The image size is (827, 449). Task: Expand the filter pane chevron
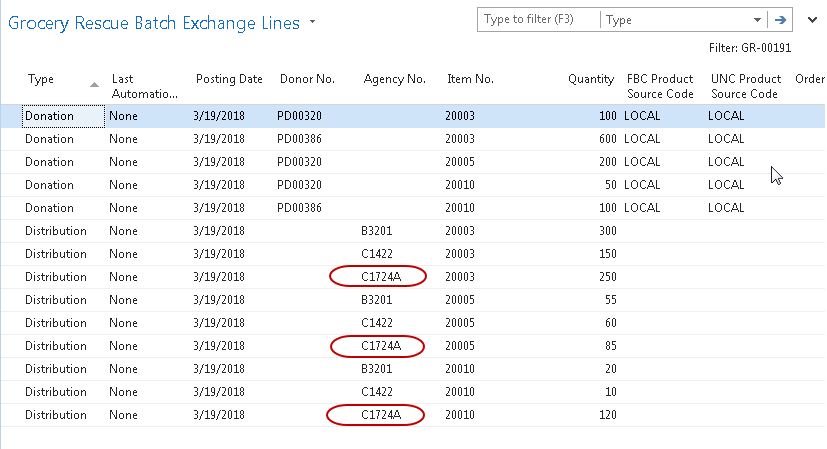coord(811,19)
